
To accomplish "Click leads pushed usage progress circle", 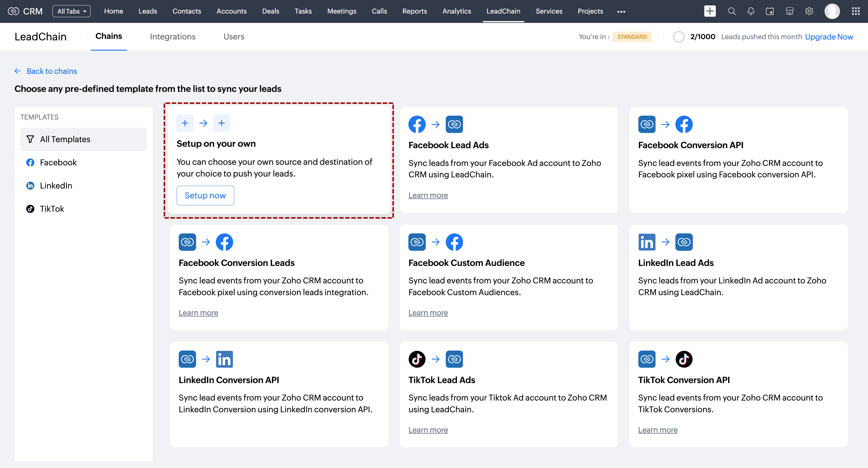I will coord(679,36).
